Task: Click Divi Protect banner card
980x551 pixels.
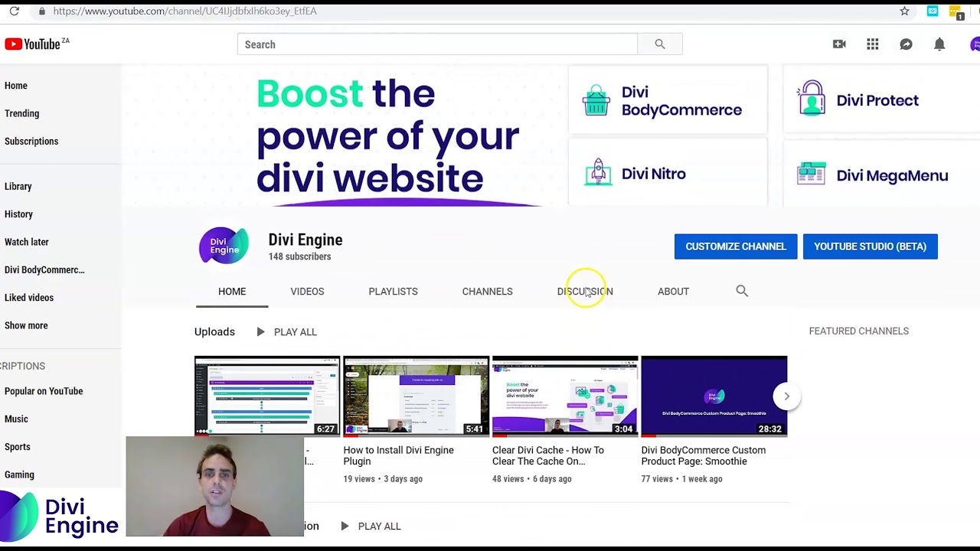Action: pos(882,101)
